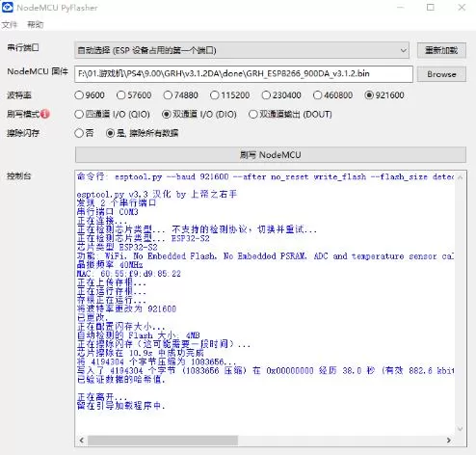Click the esptool.py v3.3 汉化 version line
Screen dimensions: 476x455
[157, 195]
